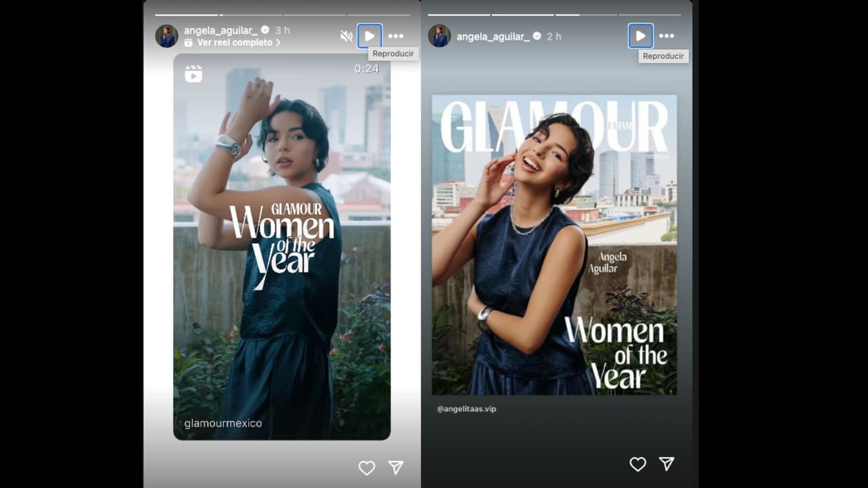Open the three-dot options menu on the left story

click(x=396, y=35)
